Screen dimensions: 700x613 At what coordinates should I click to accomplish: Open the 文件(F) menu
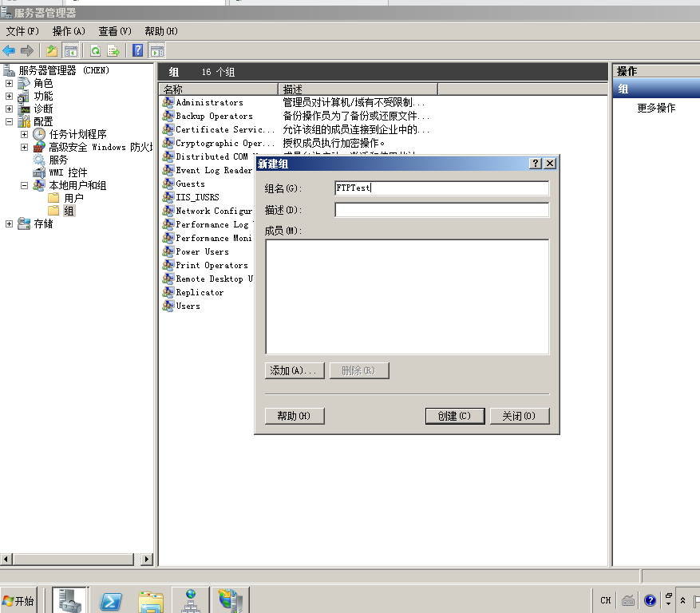[22, 31]
